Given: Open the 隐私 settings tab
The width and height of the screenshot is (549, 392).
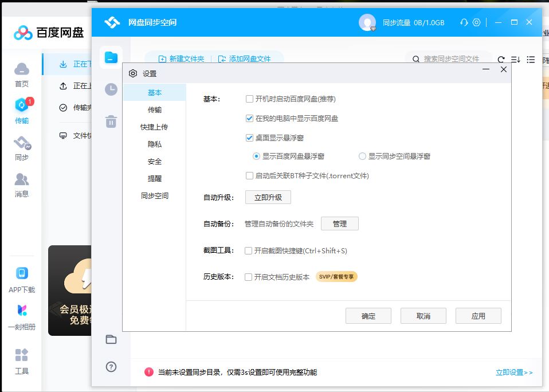Looking at the screenshot, I should [x=154, y=144].
